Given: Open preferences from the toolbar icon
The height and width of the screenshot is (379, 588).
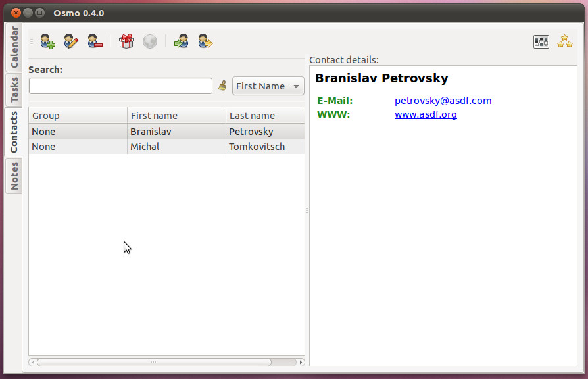Looking at the screenshot, I should pos(541,42).
